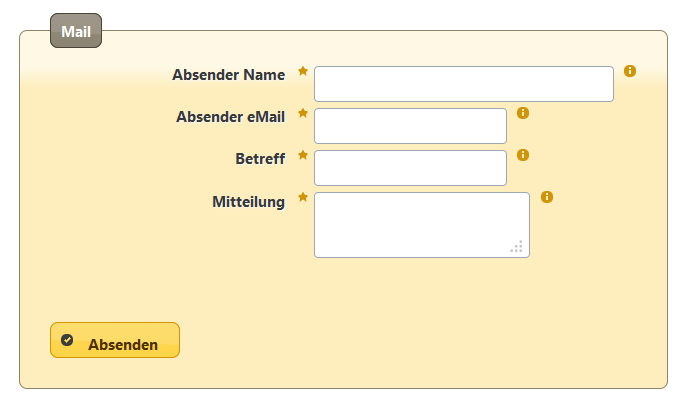Click the required star for Absender Name
The width and height of the screenshot is (685, 405).
click(x=303, y=71)
